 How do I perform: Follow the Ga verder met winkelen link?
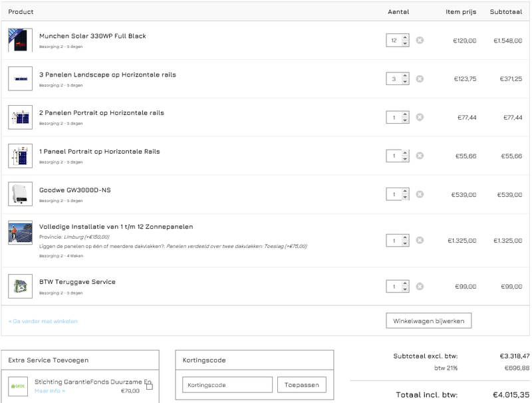coord(43,321)
